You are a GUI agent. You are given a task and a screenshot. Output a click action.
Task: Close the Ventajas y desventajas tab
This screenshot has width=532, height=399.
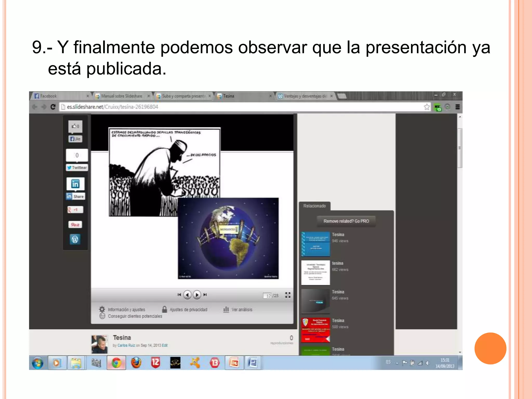[331, 96]
